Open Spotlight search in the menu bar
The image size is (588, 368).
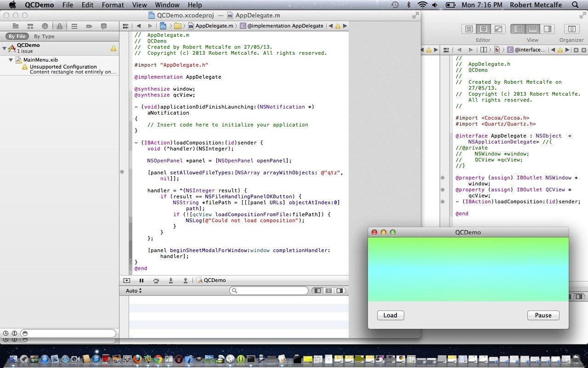(575, 5)
